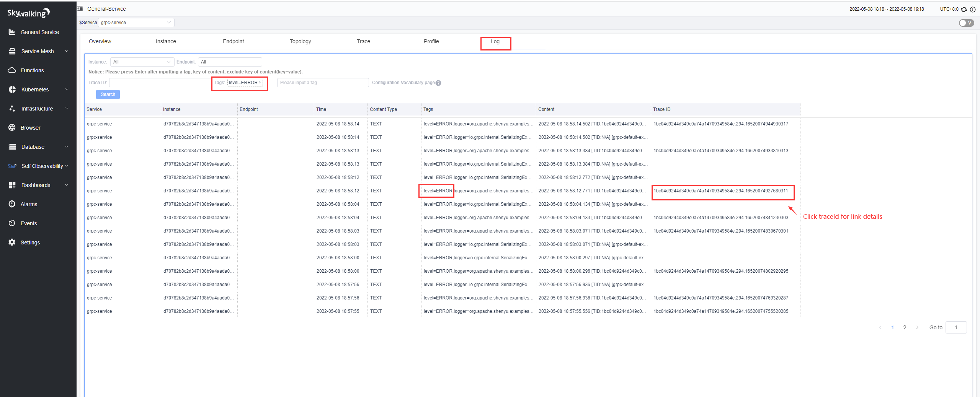The image size is (980, 397).
Task: Click the Search button
Action: pyautogui.click(x=108, y=94)
